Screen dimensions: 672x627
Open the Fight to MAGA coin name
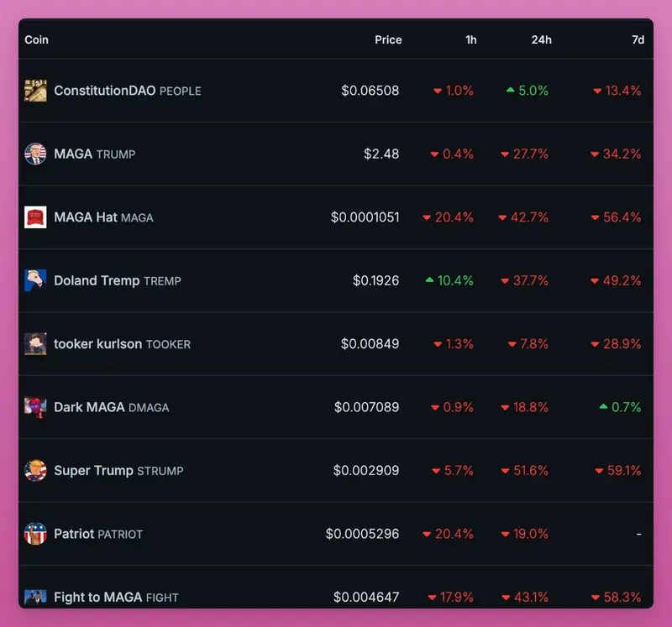[98, 597]
